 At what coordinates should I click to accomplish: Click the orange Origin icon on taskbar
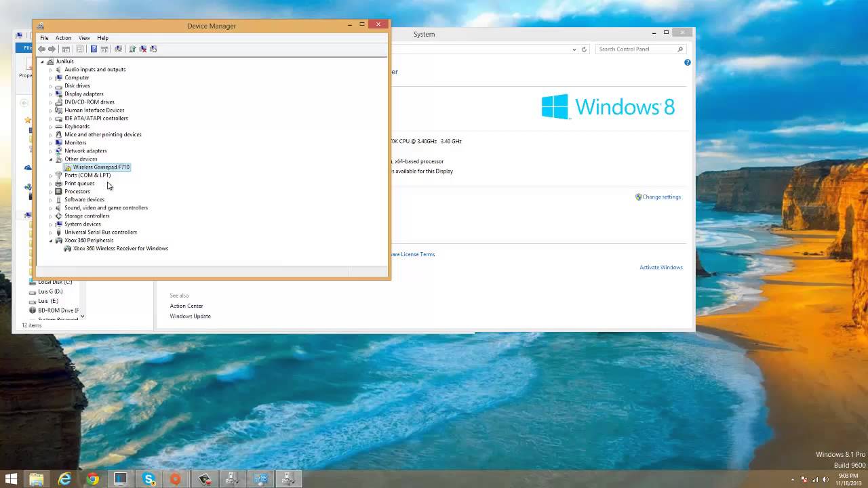[176, 479]
